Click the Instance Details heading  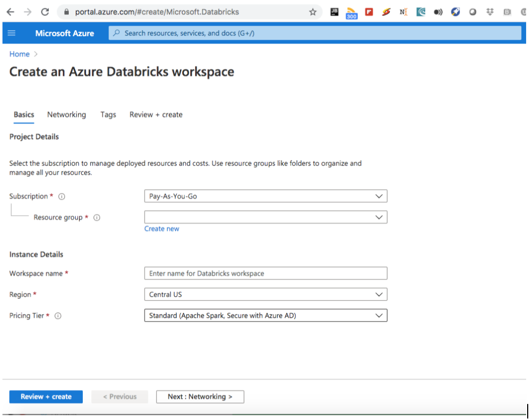pyautogui.click(x=36, y=254)
